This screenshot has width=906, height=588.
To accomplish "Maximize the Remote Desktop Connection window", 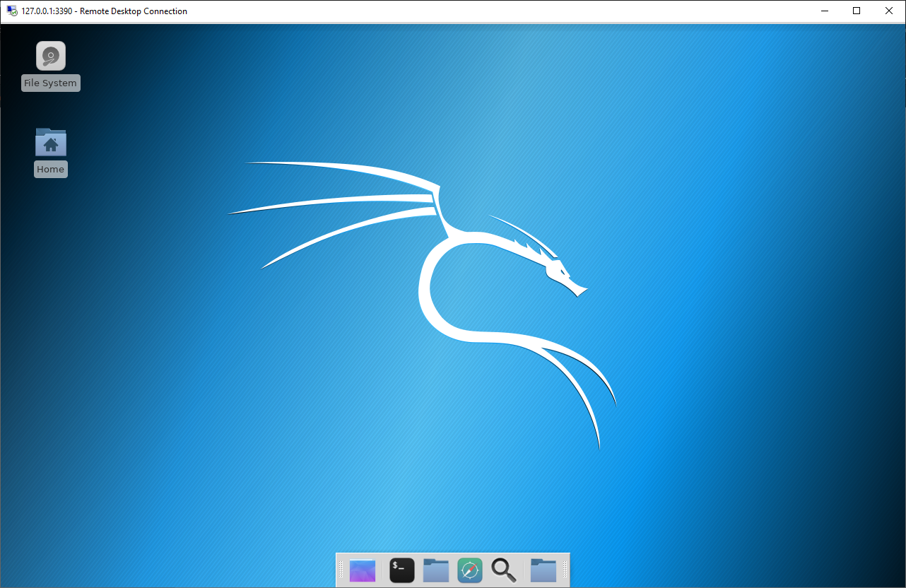I will coord(856,11).
